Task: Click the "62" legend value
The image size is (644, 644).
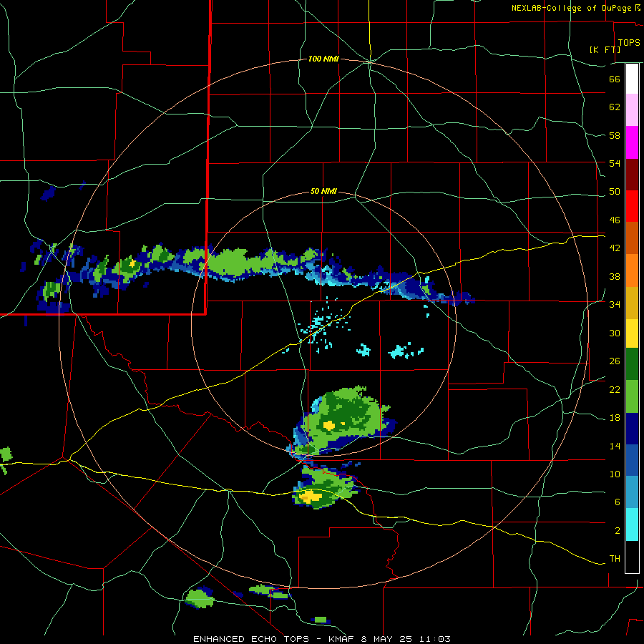Action: pos(615,107)
